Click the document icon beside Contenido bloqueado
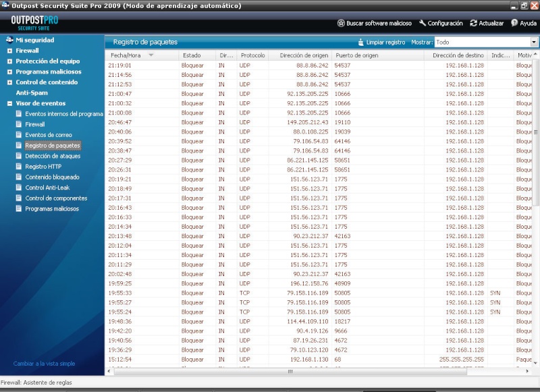Viewport: 540px width, 392px height. [x=19, y=177]
